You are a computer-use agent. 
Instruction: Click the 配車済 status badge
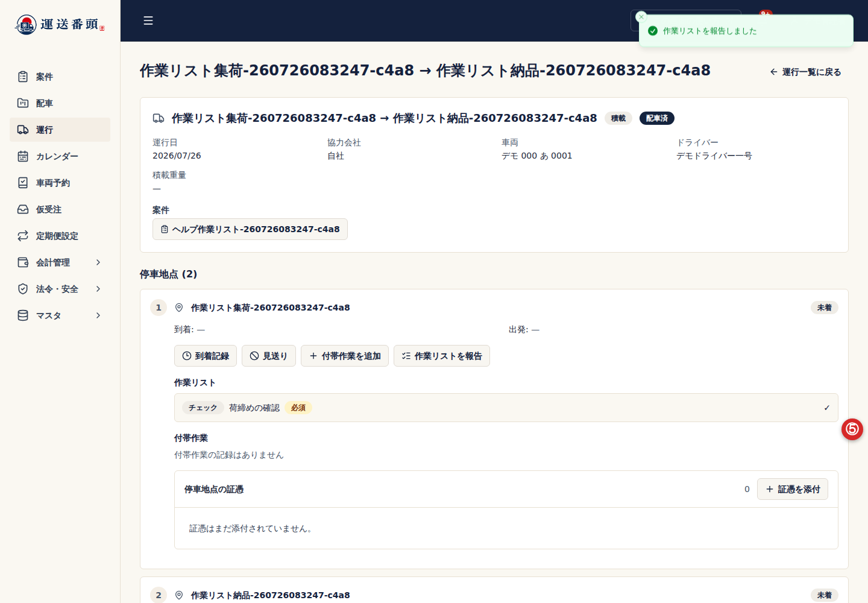coord(657,118)
